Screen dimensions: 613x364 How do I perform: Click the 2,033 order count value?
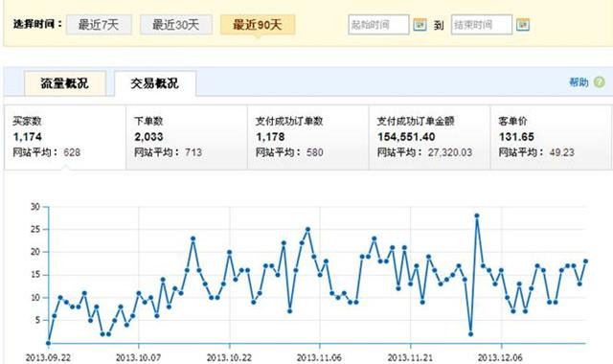[149, 137]
